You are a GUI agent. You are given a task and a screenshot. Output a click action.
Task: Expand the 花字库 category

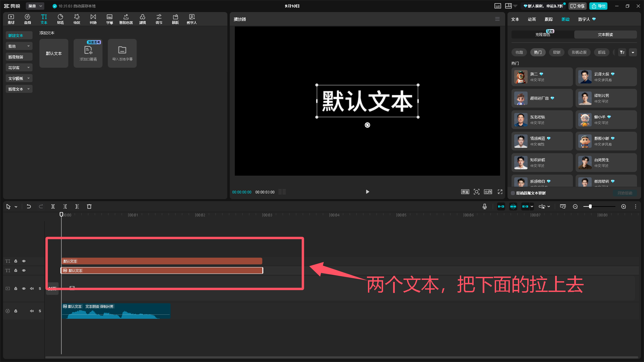(19, 68)
